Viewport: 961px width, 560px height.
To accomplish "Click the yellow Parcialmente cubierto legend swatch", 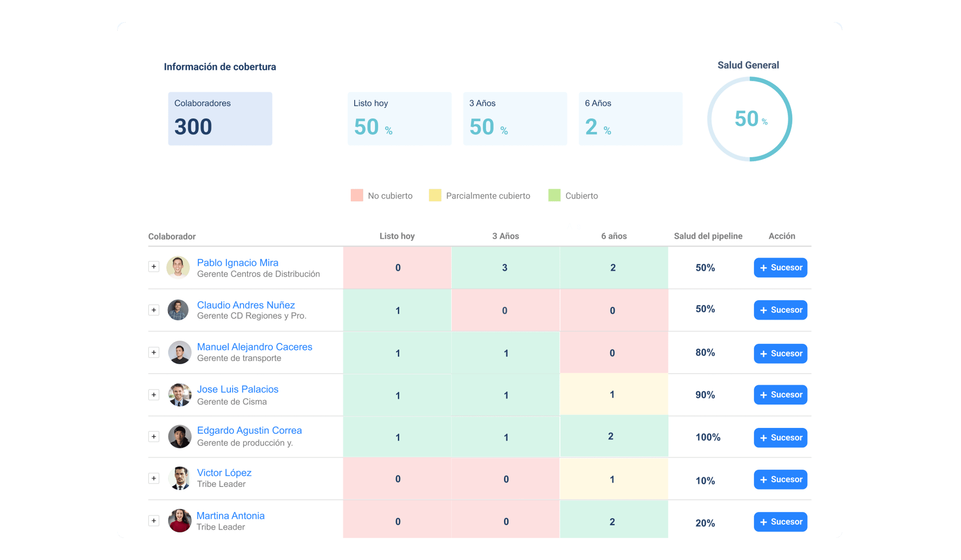I will coord(435,195).
